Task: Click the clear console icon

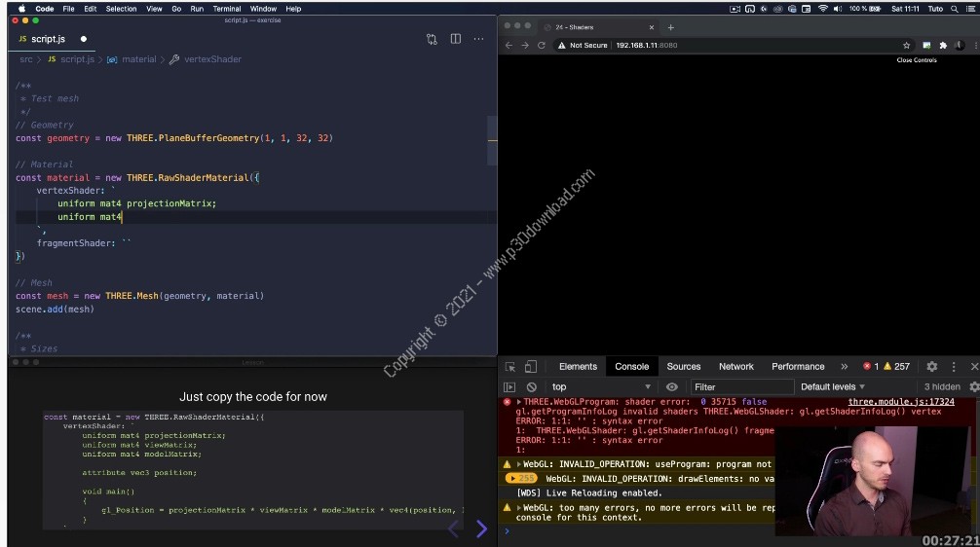Action: tap(531, 386)
